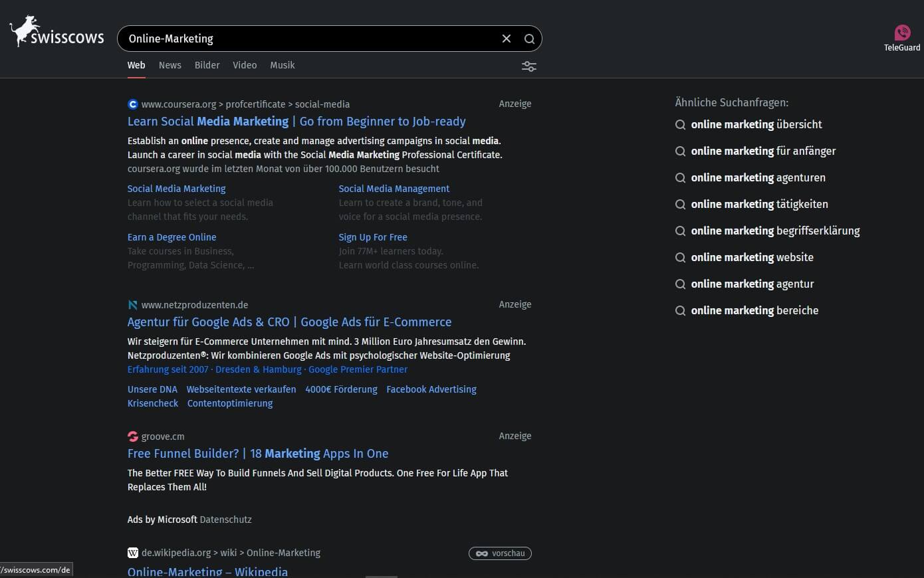Image resolution: width=924 pixels, height=578 pixels.
Task: Search 'online marketing agentur' suggestion
Action: point(752,284)
